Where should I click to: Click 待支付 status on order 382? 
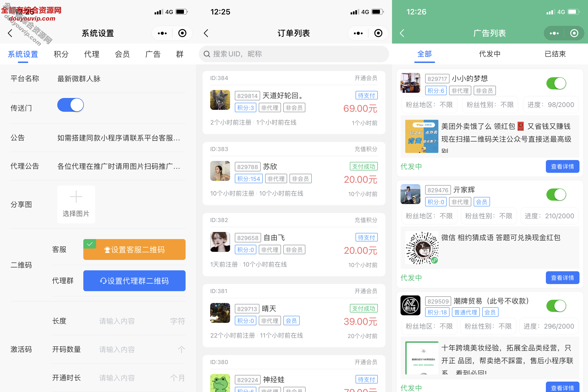[366, 237]
